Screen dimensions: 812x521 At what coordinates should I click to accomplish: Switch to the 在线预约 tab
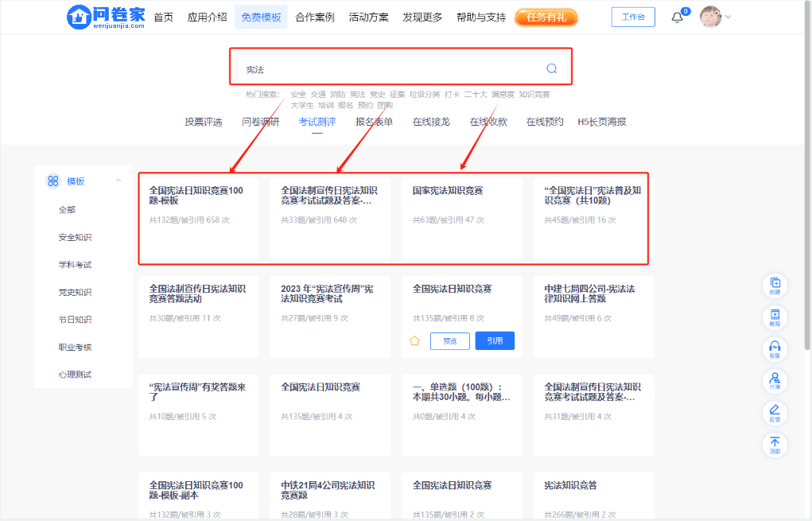(x=544, y=122)
